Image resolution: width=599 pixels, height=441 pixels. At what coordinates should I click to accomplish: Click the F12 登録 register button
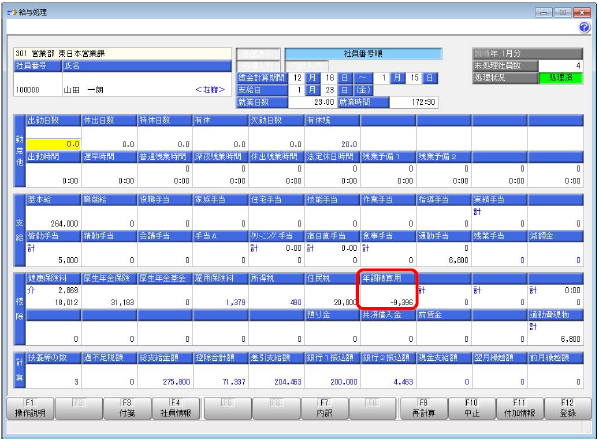tap(568, 408)
